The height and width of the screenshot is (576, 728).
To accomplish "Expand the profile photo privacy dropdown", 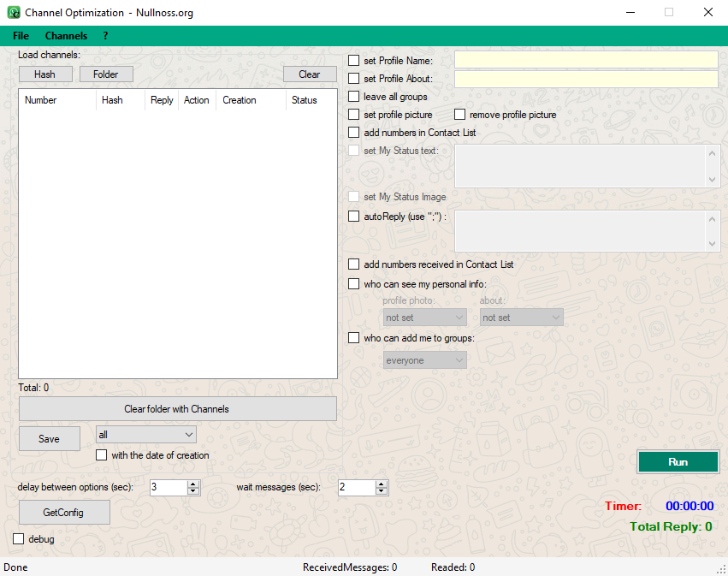I will pos(424,318).
